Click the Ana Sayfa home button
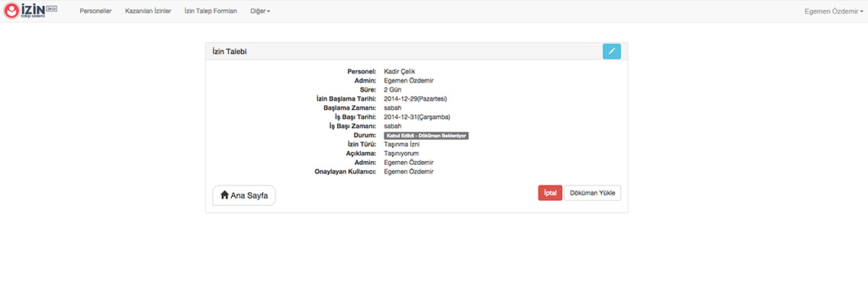This screenshot has height=287, width=868. click(244, 195)
